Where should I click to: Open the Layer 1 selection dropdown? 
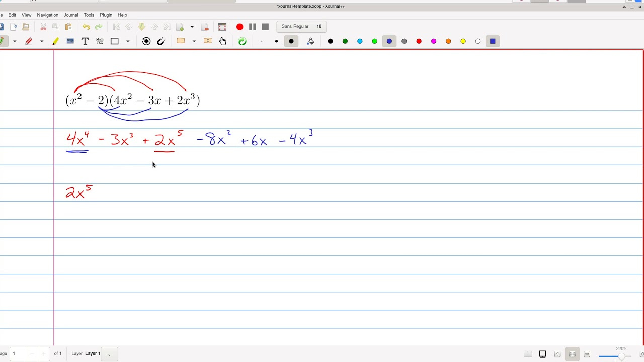click(109, 354)
